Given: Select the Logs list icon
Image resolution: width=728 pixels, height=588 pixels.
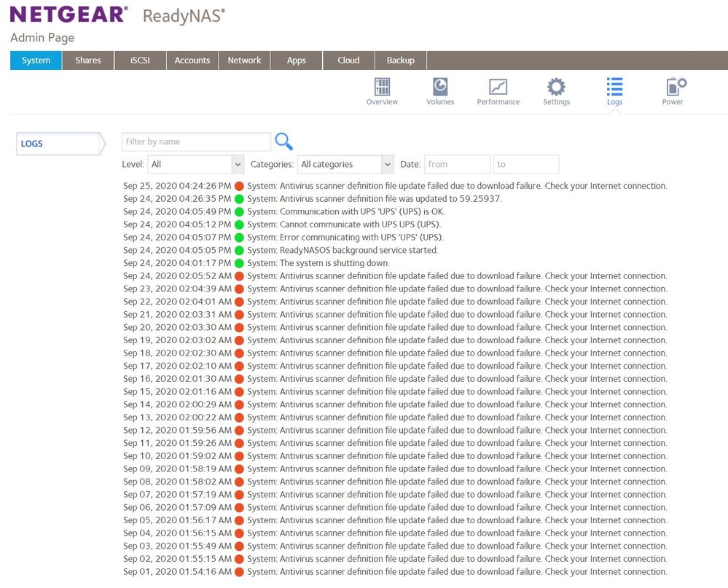Looking at the screenshot, I should pos(614,88).
